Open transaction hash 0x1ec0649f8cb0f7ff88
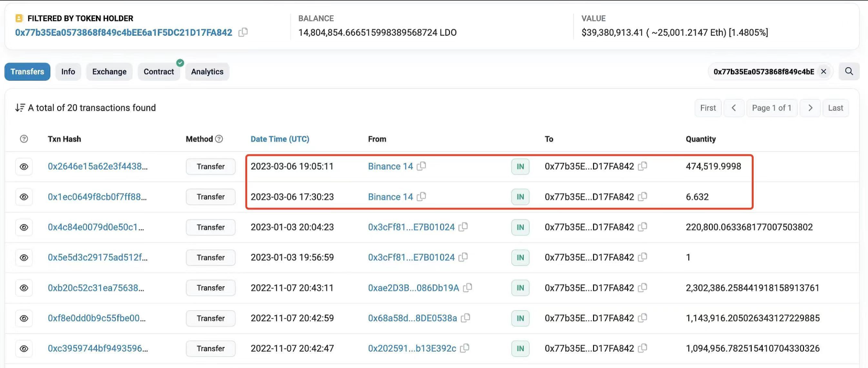 pos(97,197)
